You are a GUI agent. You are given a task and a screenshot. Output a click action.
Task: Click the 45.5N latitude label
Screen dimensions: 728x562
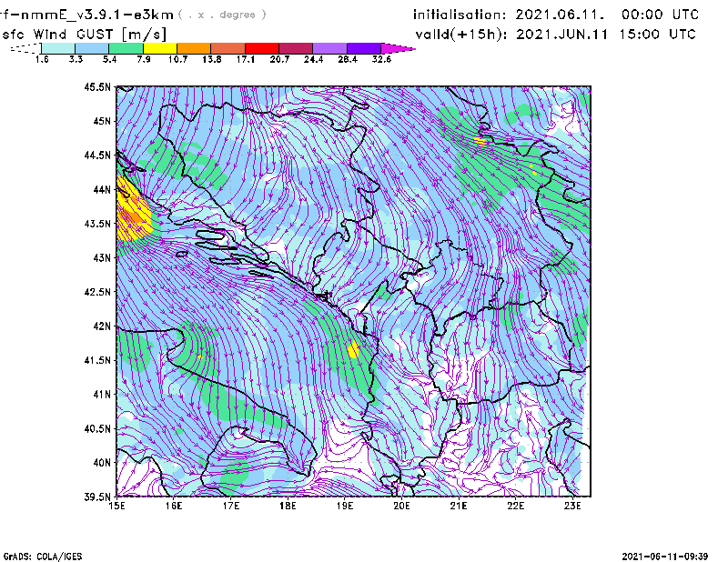point(97,86)
